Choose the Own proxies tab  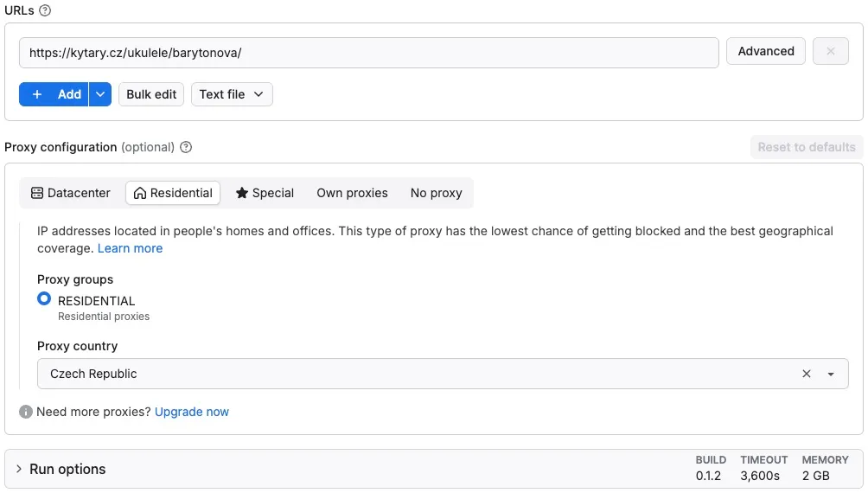click(352, 193)
